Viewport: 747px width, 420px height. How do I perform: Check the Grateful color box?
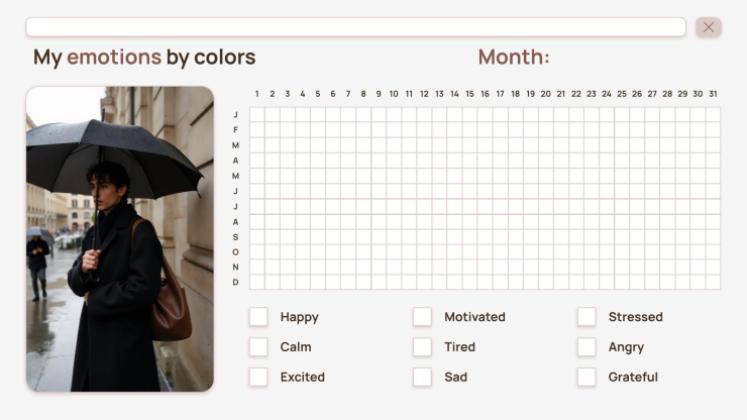[587, 377]
